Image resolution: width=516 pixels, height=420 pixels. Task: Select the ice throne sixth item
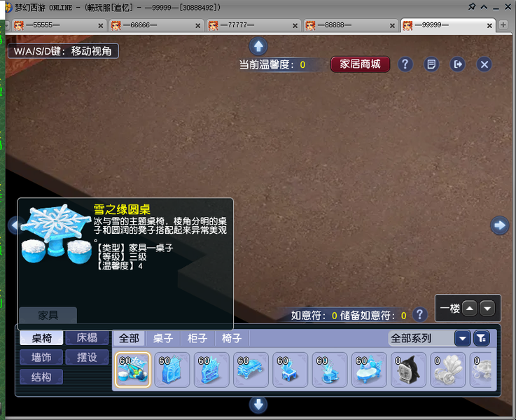coord(330,370)
